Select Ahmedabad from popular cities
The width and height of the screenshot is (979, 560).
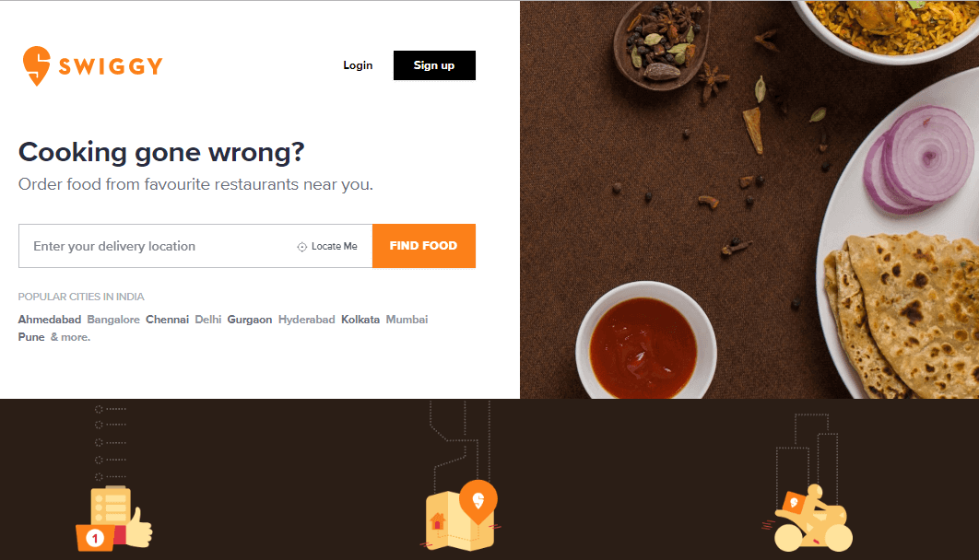tap(50, 320)
